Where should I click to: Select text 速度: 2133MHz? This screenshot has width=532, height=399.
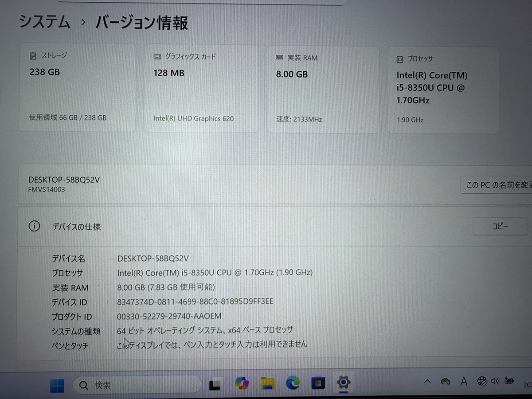pyautogui.click(x=299, y=119)
